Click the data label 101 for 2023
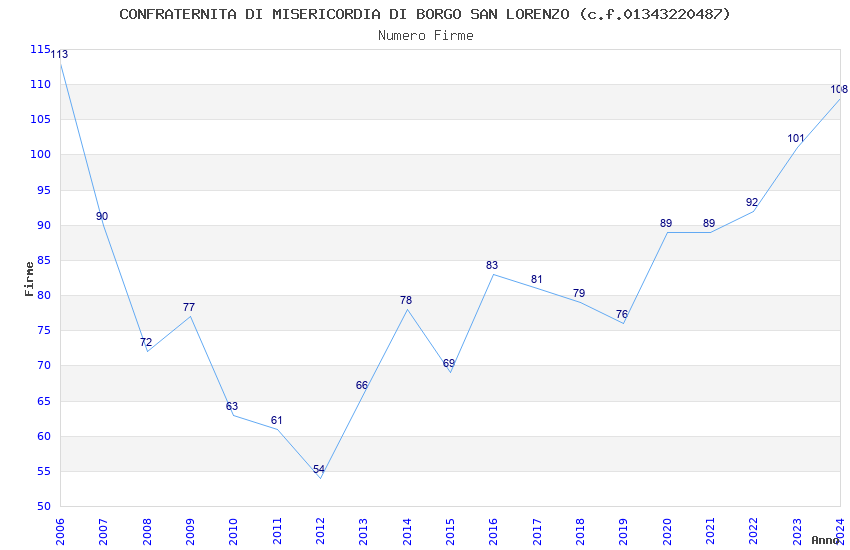850x550 pixels. click(796, 138)
